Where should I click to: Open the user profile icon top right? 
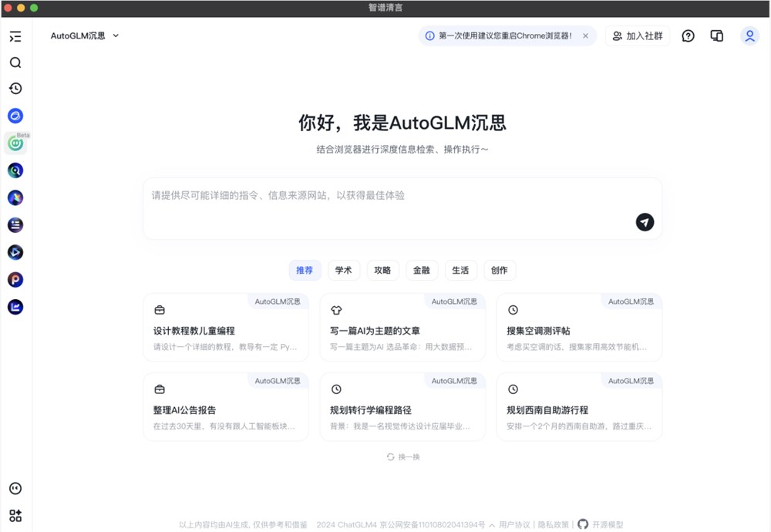point(749,35)
